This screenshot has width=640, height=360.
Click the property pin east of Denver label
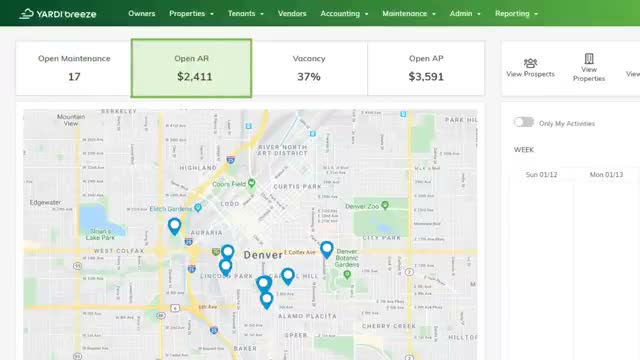327,249
